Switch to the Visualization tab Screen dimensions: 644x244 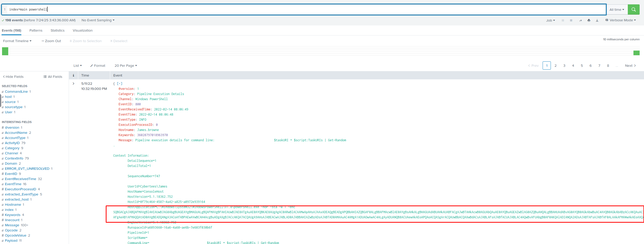(x=83, y=30)
